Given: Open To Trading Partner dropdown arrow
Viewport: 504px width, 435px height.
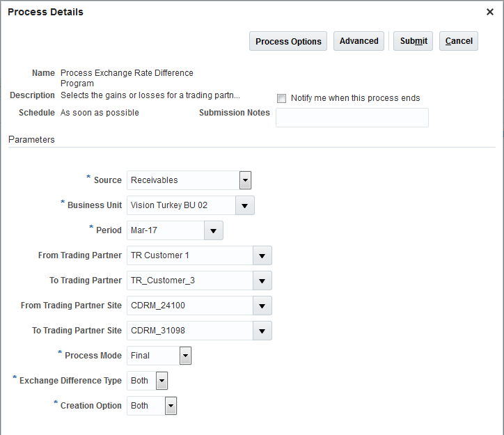Looking at the screenshot, I should click(262, 280).
